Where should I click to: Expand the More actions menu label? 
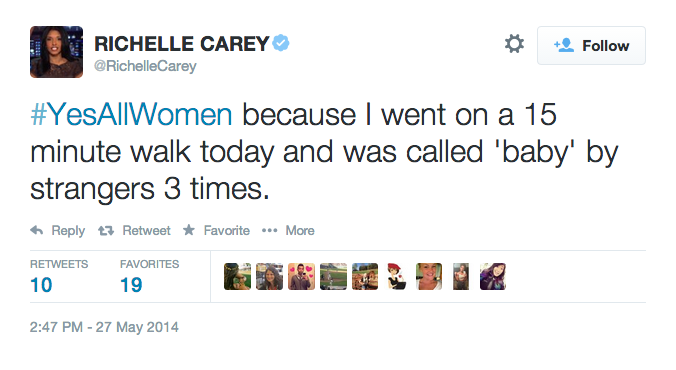[300, 231]
